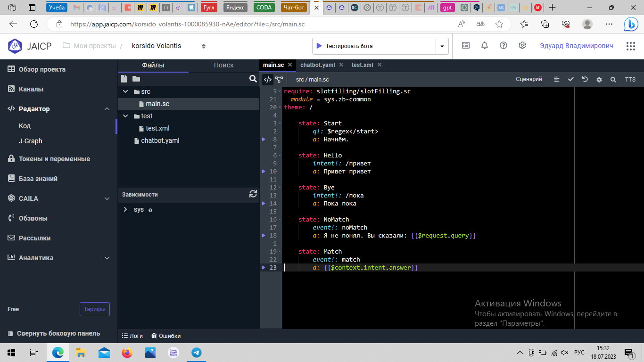
Task: Click the format code icon in editor toolbar
Action: pos(557,80)
